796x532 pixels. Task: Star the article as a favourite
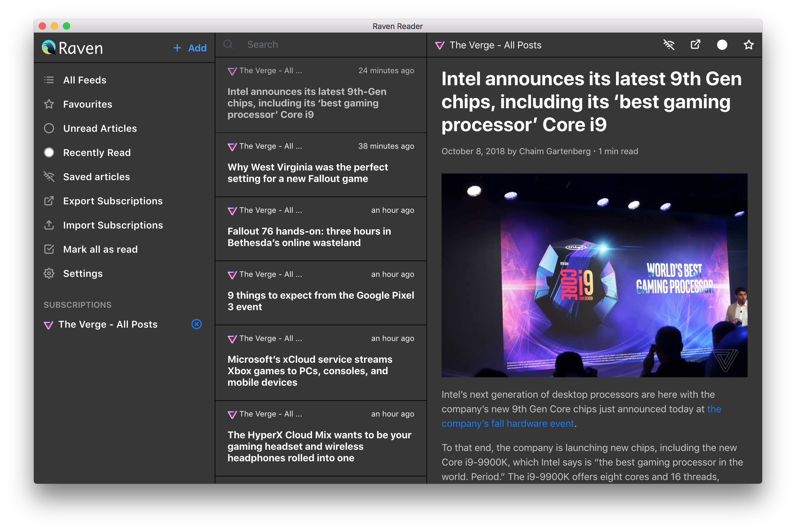click(749, 45)
